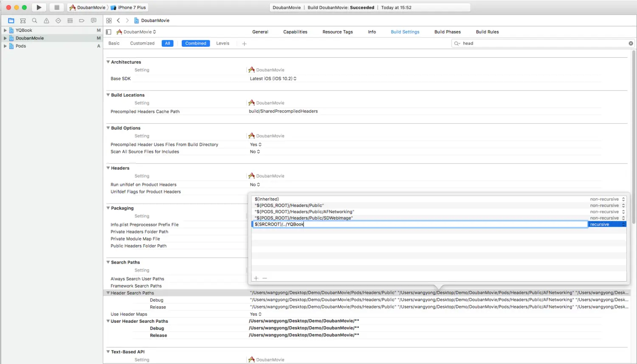Change recursion for Headers/Public/AFNetworking row
The height and width of the screenshot is (364, 637).
coord(607,212)
